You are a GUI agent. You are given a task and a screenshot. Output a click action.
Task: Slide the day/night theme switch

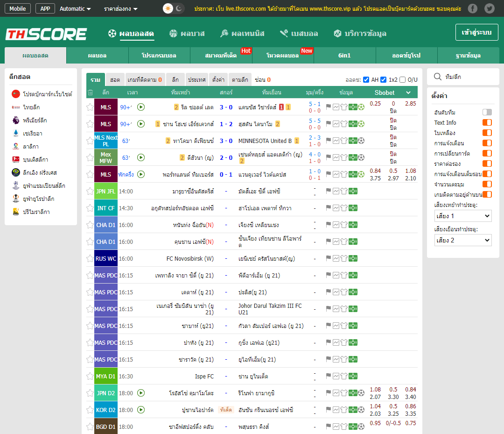[173, 8]
